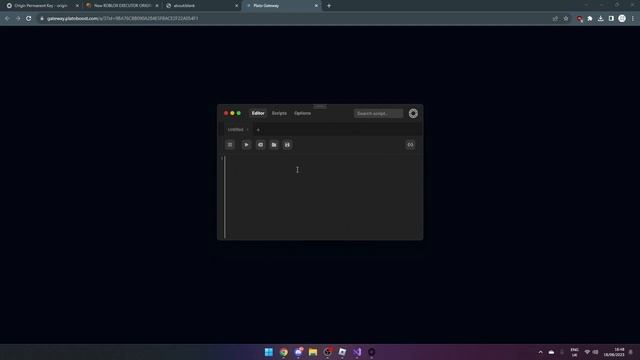Open the browser downloads icon
The height and width of the screenshot is (360, 640).
pos(600,18)
